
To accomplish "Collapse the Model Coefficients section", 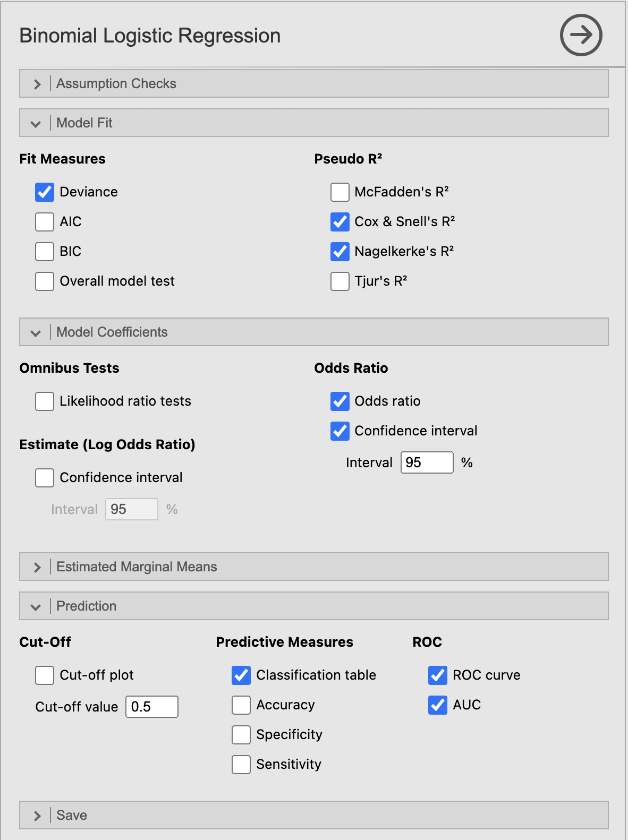I will coord(314,332).
